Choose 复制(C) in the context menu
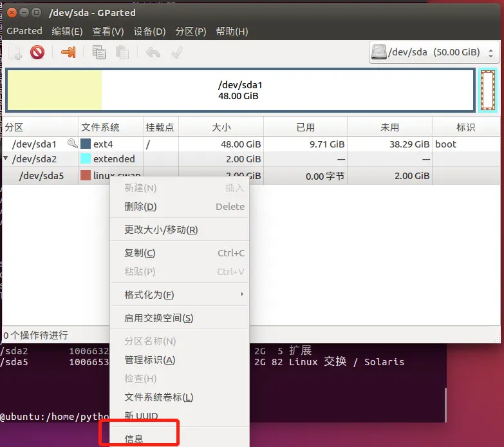 coord(180,252)
